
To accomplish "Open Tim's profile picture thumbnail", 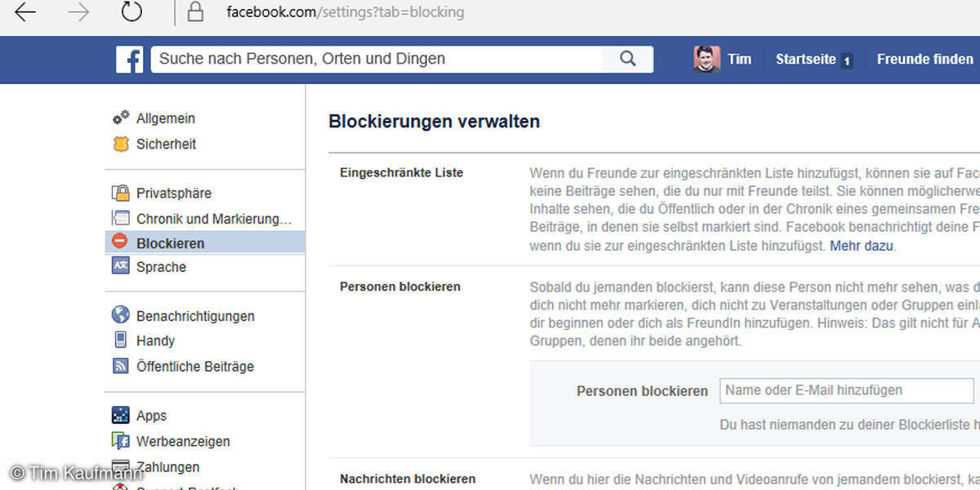I will click(x=706, y=59).
